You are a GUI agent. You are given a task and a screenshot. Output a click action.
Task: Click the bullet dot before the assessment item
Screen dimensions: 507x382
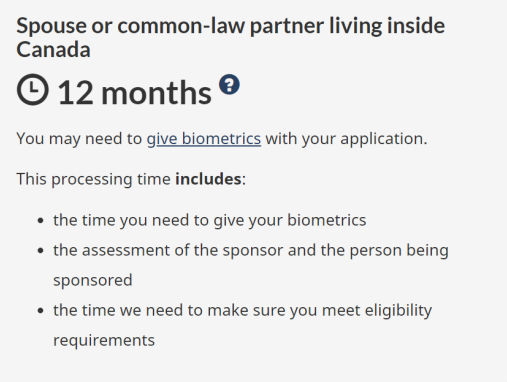pos(41,251)
